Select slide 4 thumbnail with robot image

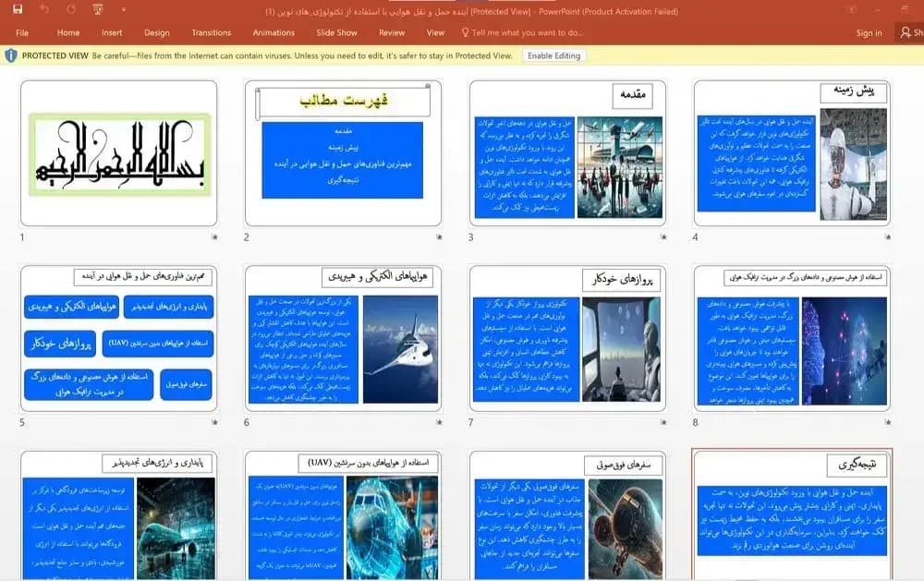coord(792,153)
